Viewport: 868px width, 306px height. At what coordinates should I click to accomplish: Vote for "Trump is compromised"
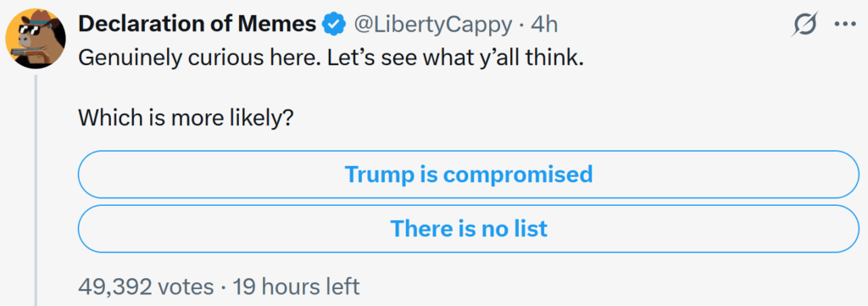pos(468,175)
